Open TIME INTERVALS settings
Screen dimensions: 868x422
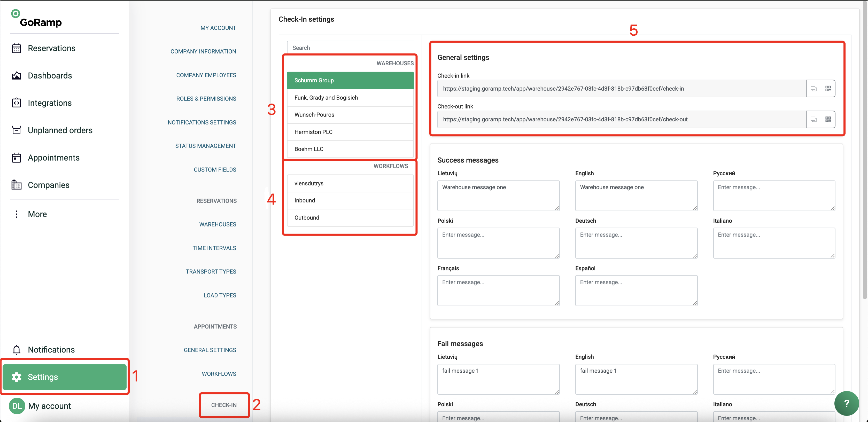[214, 248]
